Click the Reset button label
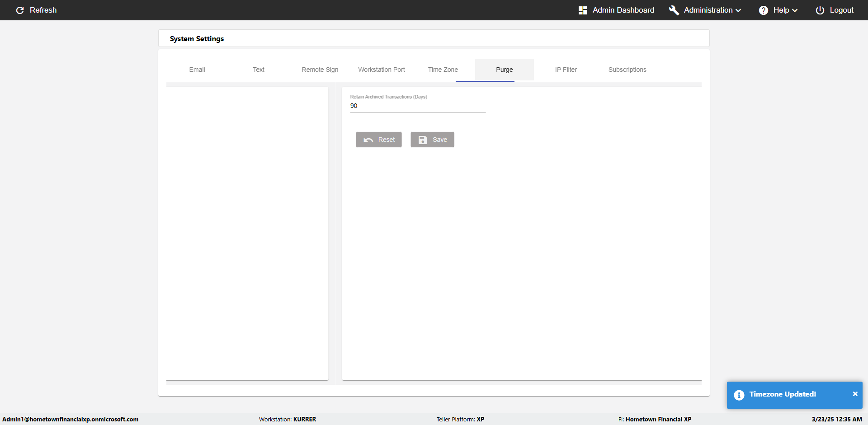 [387, 140]
